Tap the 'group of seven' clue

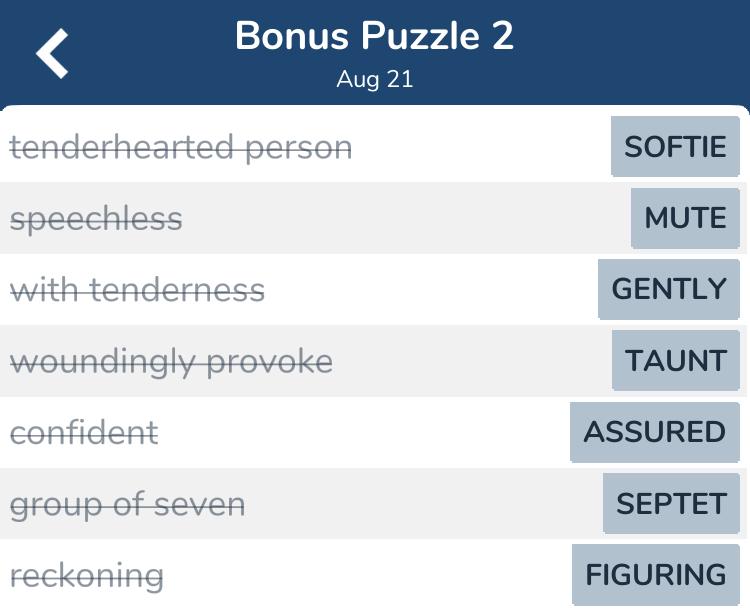click(x=127, y=504)
